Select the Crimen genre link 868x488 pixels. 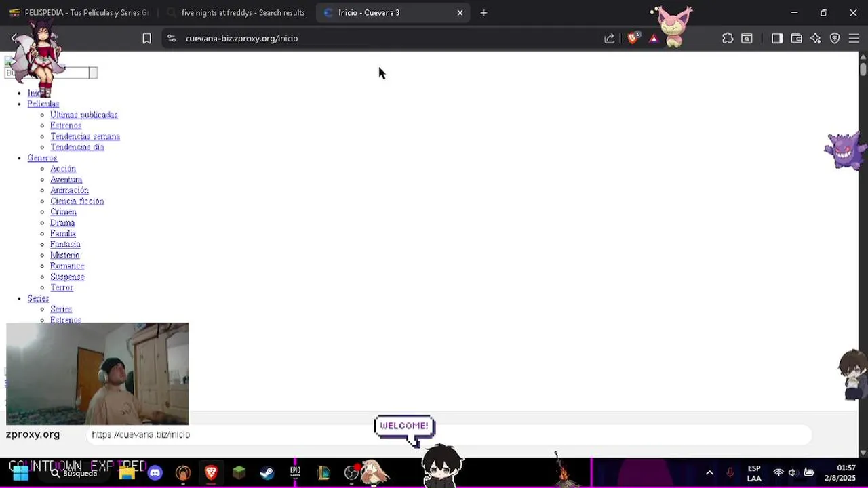click(63, 212)
